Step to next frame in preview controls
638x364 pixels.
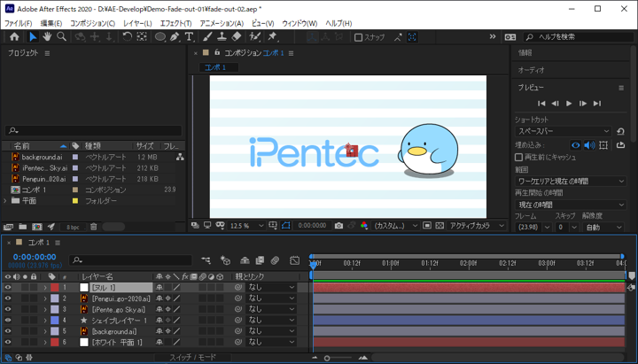(583, 104)
